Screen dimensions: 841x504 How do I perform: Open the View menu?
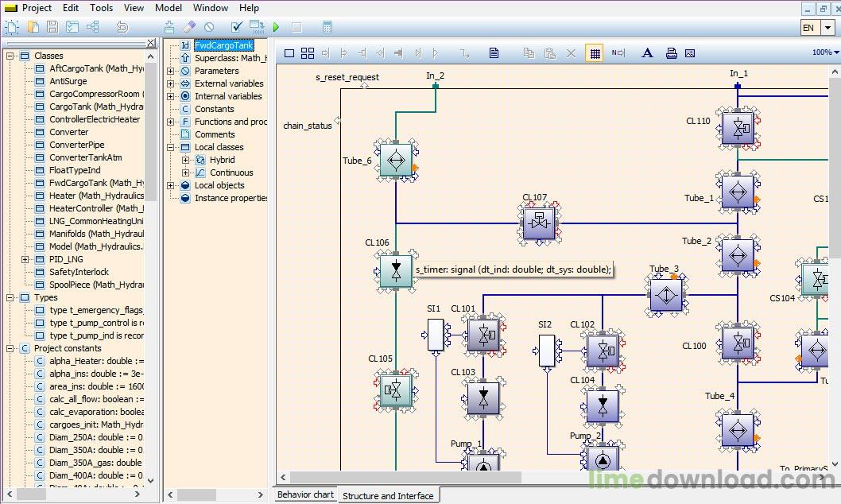click(134, 8)
